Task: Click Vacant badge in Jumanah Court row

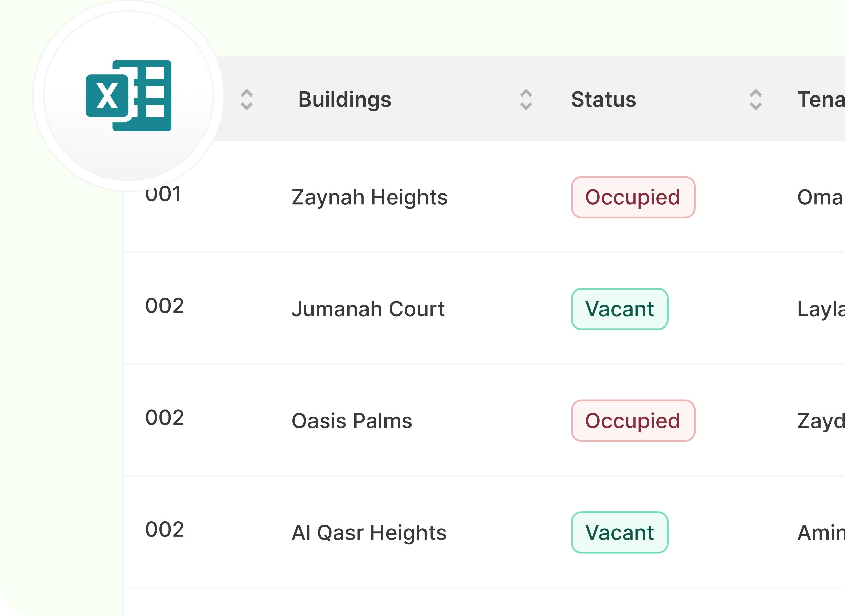Action: [x=619, y=309]
